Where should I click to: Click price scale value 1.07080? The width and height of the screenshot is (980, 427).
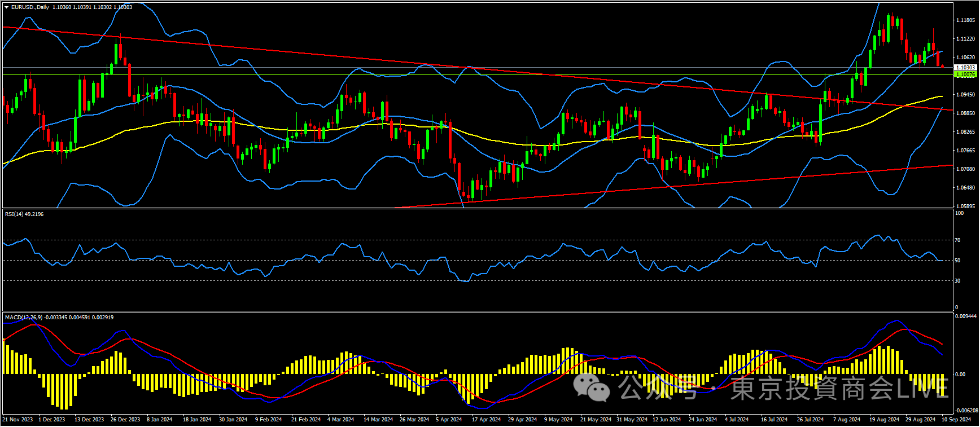coord(965,169)
